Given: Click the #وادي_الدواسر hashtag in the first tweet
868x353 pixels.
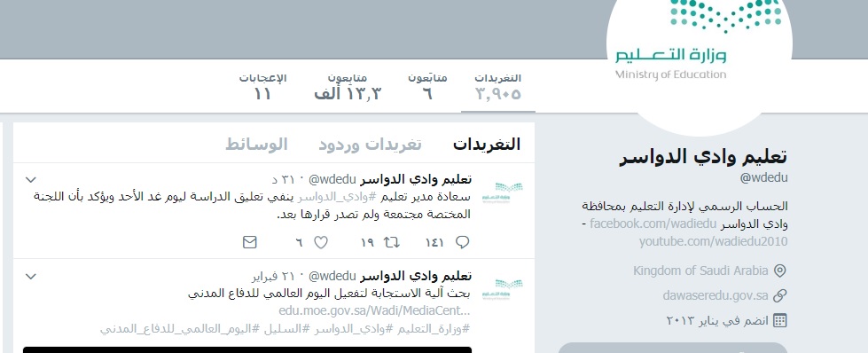Looking at the screenshot, I should [x=337, y=197].
